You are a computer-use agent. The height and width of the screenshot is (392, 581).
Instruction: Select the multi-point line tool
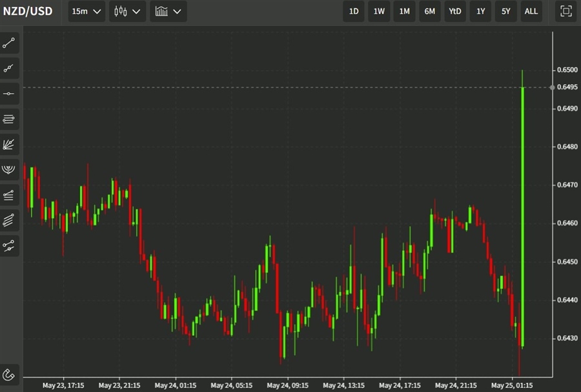(9, 68)
